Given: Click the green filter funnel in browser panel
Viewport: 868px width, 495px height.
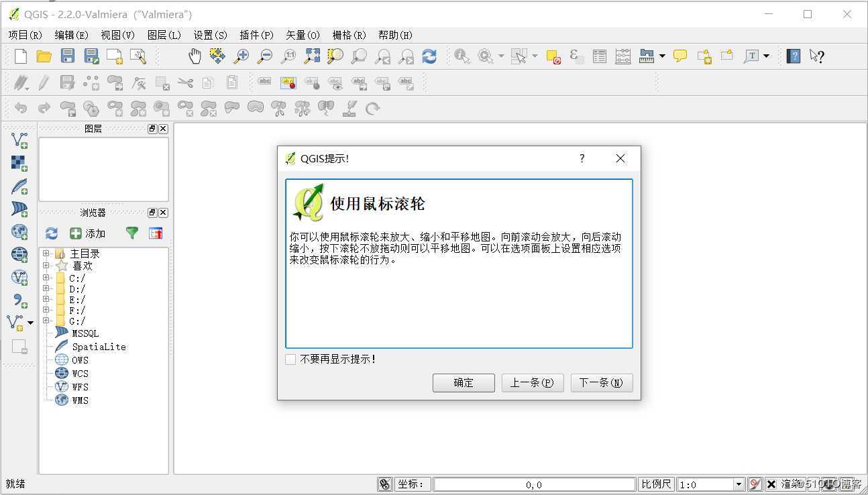Looking at the screenshot, I should (132, 233).
